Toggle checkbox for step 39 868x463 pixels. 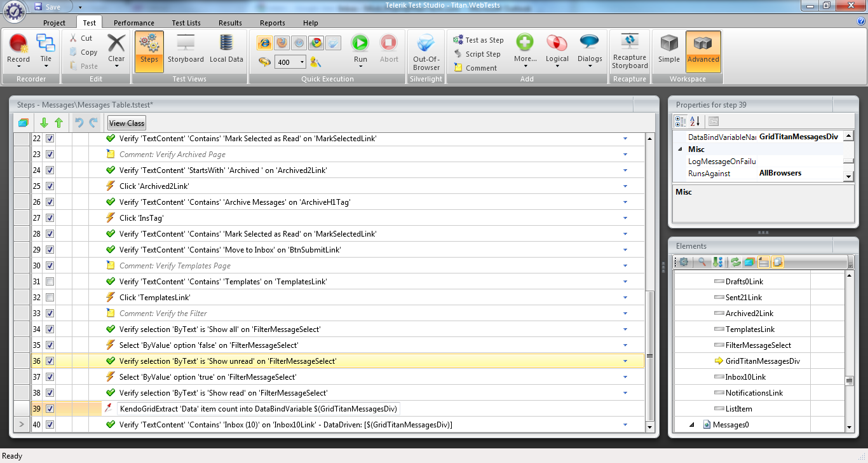point(50,409)
